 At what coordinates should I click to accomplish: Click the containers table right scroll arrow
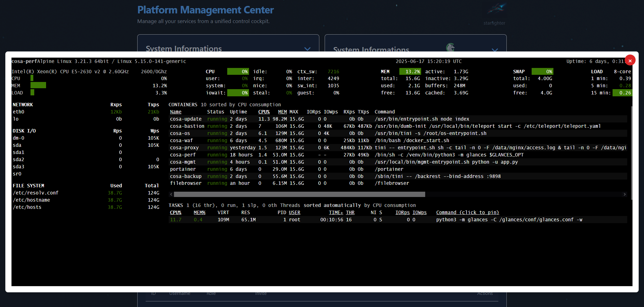[x=624, y=194]
